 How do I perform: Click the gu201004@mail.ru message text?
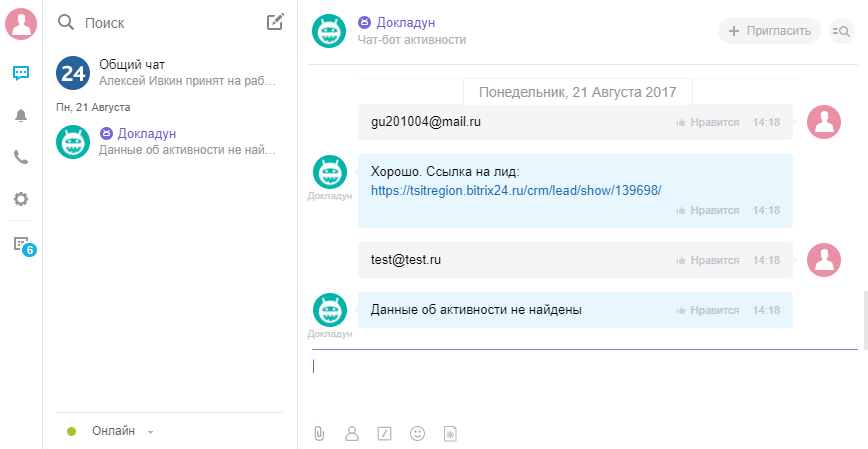(426, 122)
